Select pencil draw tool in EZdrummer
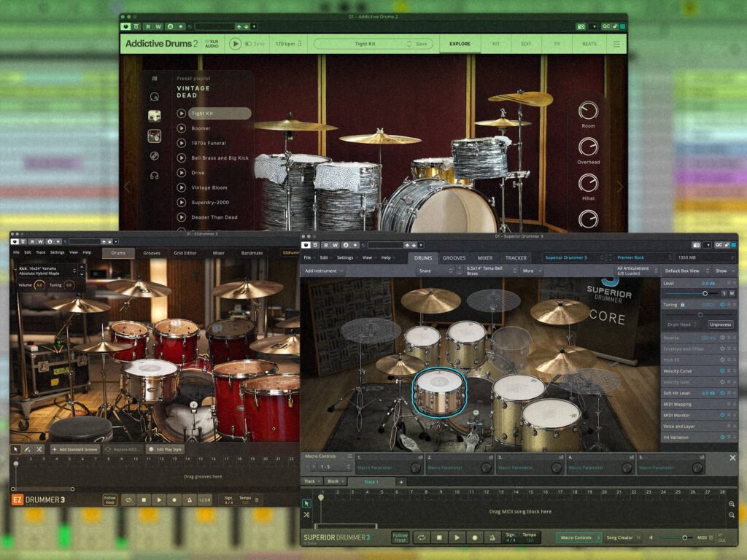Image resolution: width=747 pixels, height=560 pixels. coord(27,449)
